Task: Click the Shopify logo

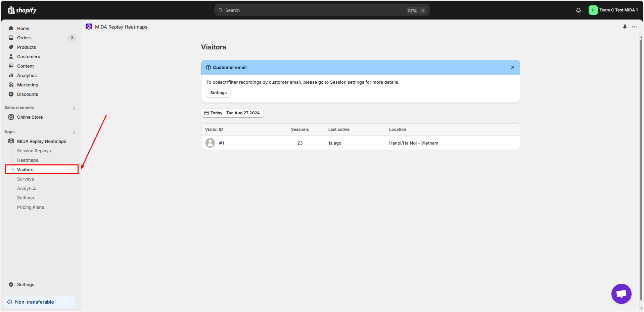Action: (22, 10)
